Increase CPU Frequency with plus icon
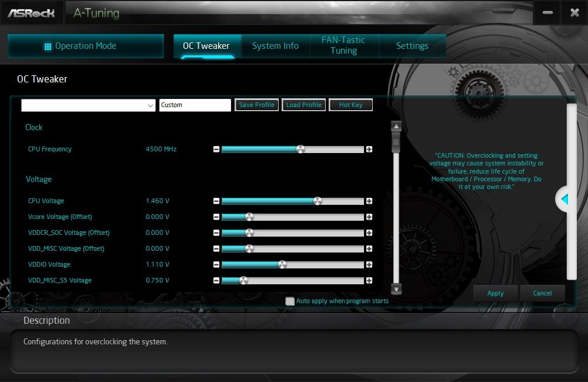This screenshot has width=588, height=382. (369, 150)
